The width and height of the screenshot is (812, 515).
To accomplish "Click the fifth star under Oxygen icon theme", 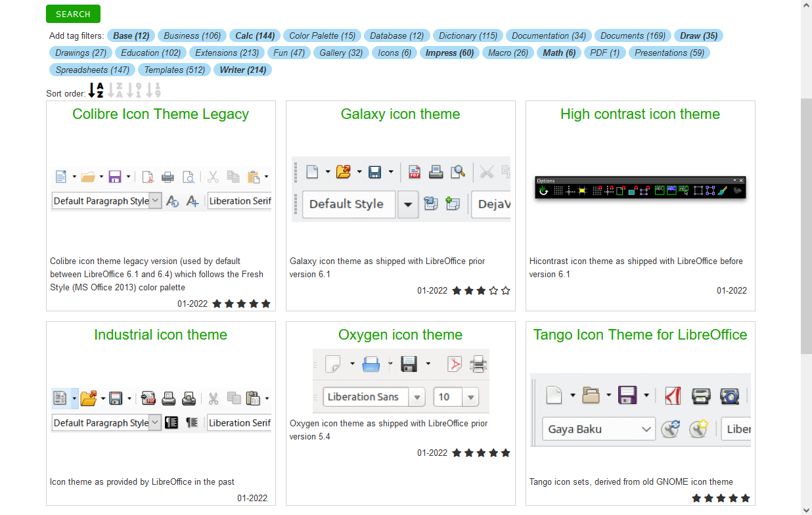I will pos(505,453).
